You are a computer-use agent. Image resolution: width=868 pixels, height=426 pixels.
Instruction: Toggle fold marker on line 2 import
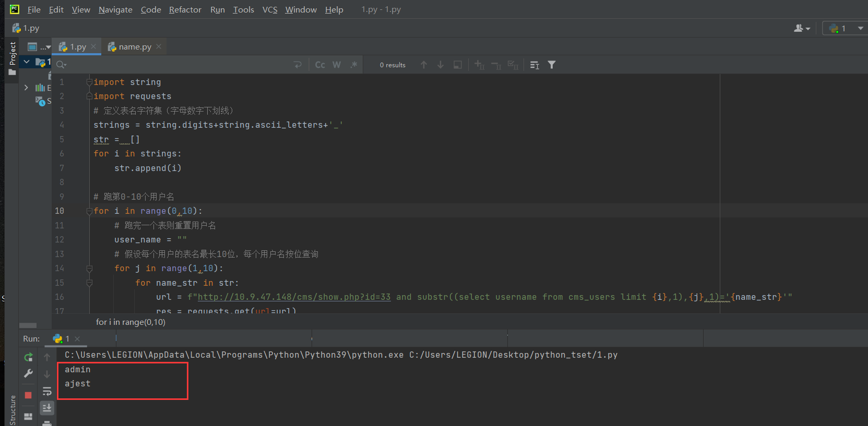89,96
